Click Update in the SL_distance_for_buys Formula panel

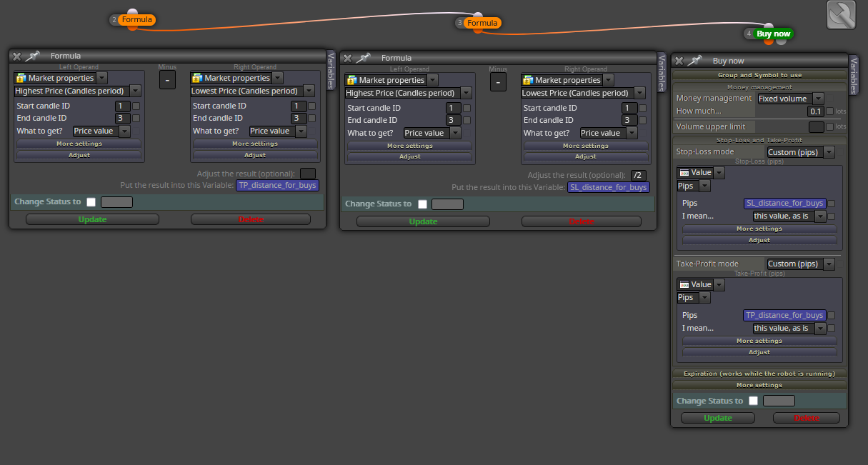pos(423,221)
